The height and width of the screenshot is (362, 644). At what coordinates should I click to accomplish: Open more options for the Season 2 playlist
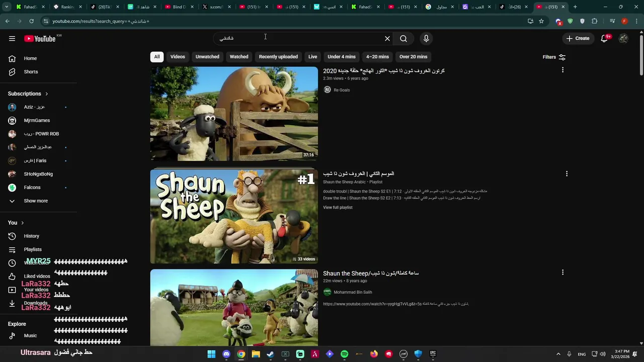[567, 173]
